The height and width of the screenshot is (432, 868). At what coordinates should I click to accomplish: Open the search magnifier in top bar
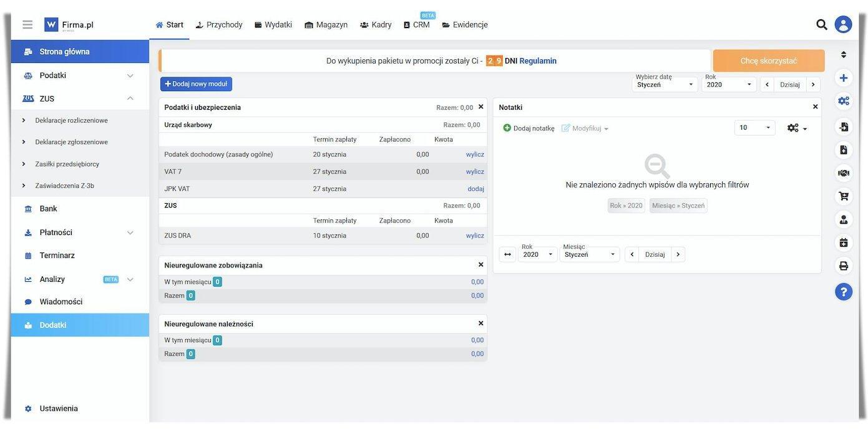point(822,25)
